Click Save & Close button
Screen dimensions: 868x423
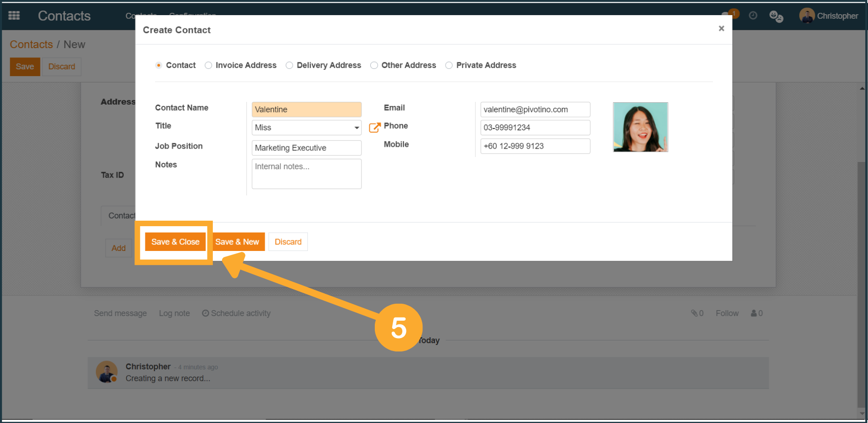pyautogui.click(x=175, y=242)
